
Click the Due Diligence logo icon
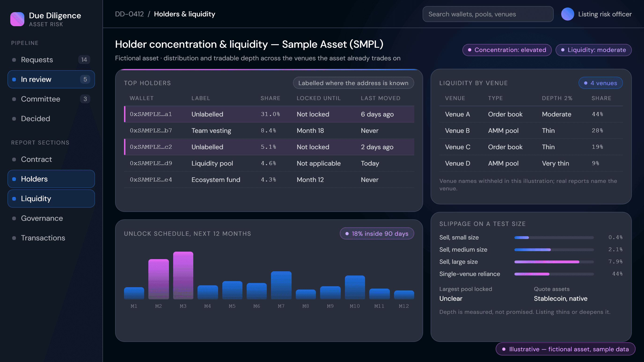point(17,19)
